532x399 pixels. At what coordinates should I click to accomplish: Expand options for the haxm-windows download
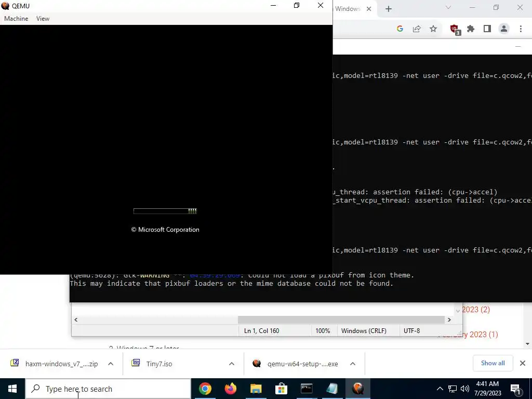pos(111,364)
